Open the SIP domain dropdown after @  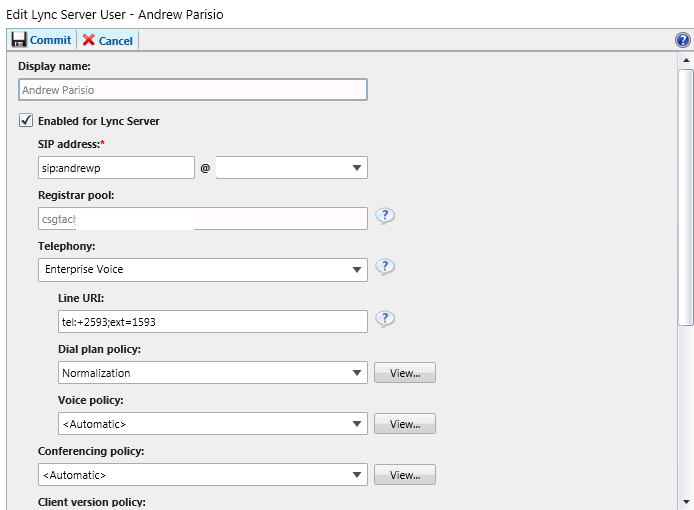292,168
